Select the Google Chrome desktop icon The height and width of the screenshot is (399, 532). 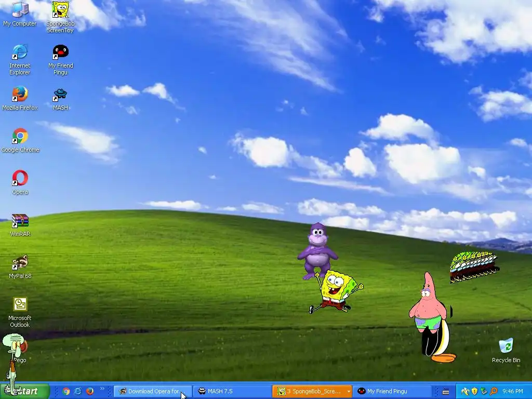pos(20,140)
